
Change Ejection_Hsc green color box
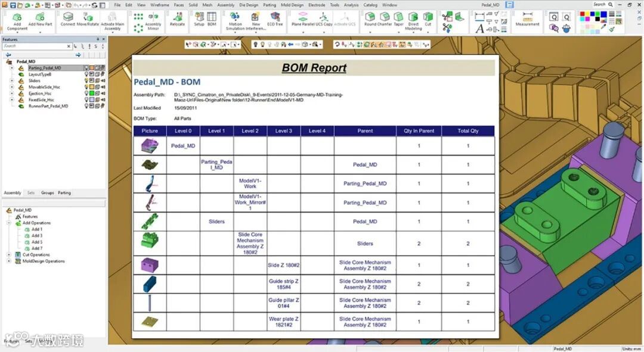pyautogui.click(x=92, y=94)
